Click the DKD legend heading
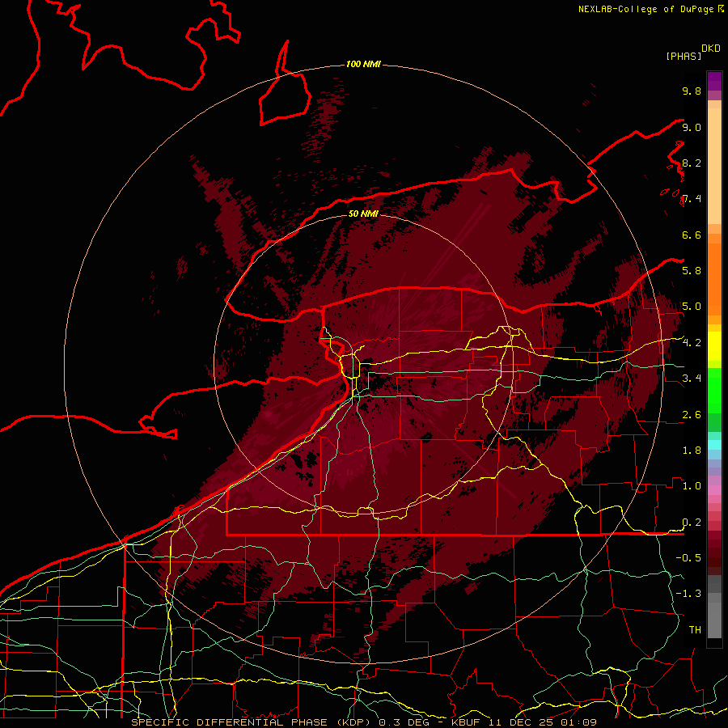The width and height of the screenshot is (728, 728). [x=711, y=49]
